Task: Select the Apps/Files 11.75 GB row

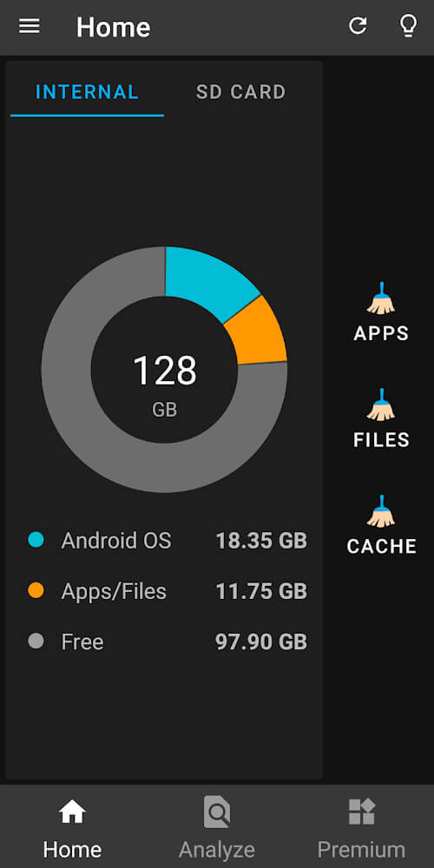Action: [x=168, y=591]
